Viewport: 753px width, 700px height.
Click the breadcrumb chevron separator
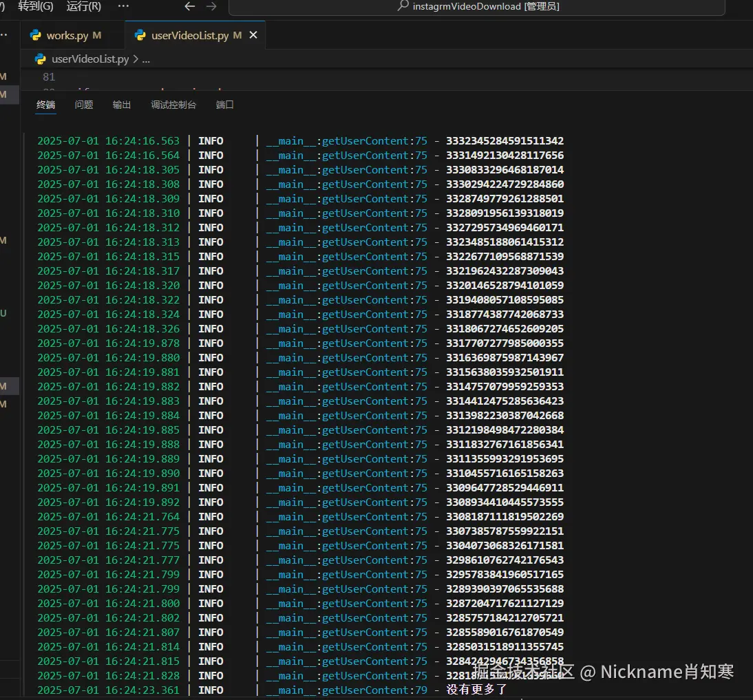click(x=136, y=59)
